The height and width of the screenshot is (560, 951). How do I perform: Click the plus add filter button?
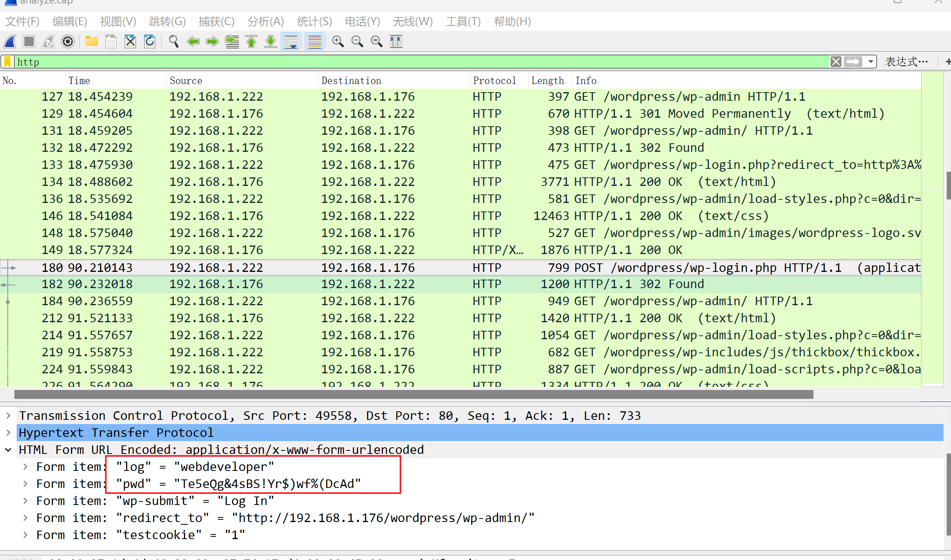[x=948, y=62]
